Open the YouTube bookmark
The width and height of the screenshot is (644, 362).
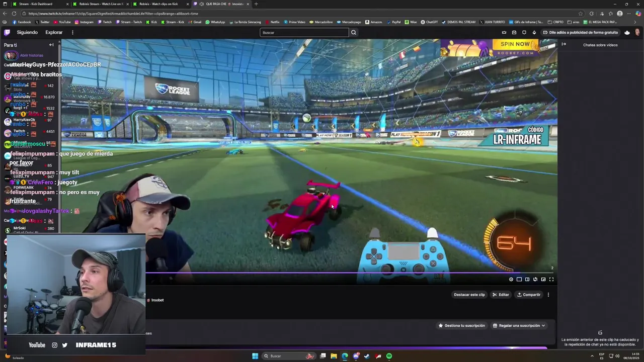62,22
